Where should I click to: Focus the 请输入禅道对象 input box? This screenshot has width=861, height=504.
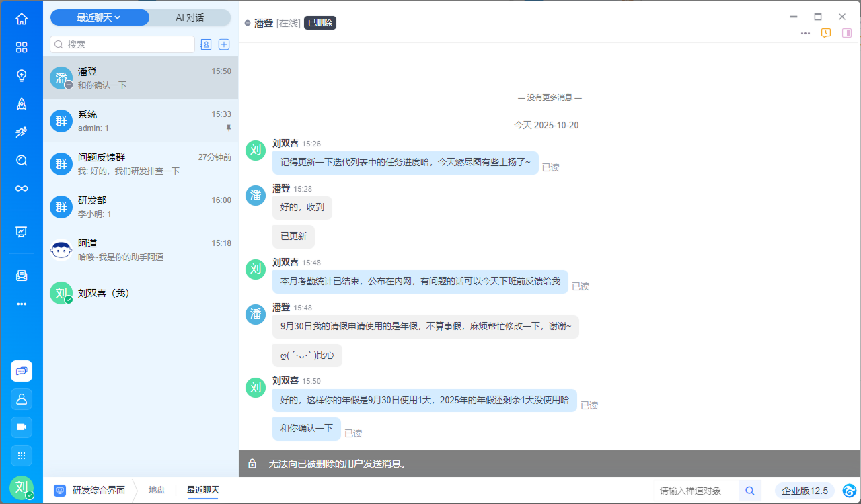[x=696, y=491]
